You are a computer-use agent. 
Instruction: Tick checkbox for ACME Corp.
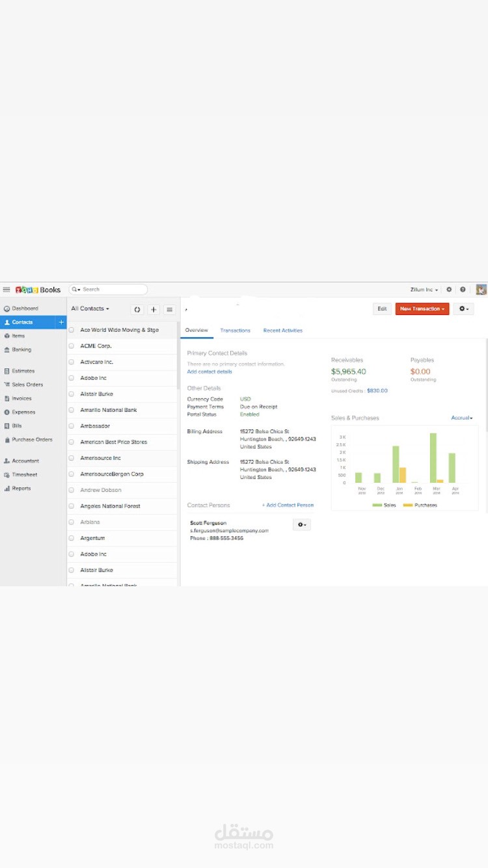click(72, 346)
